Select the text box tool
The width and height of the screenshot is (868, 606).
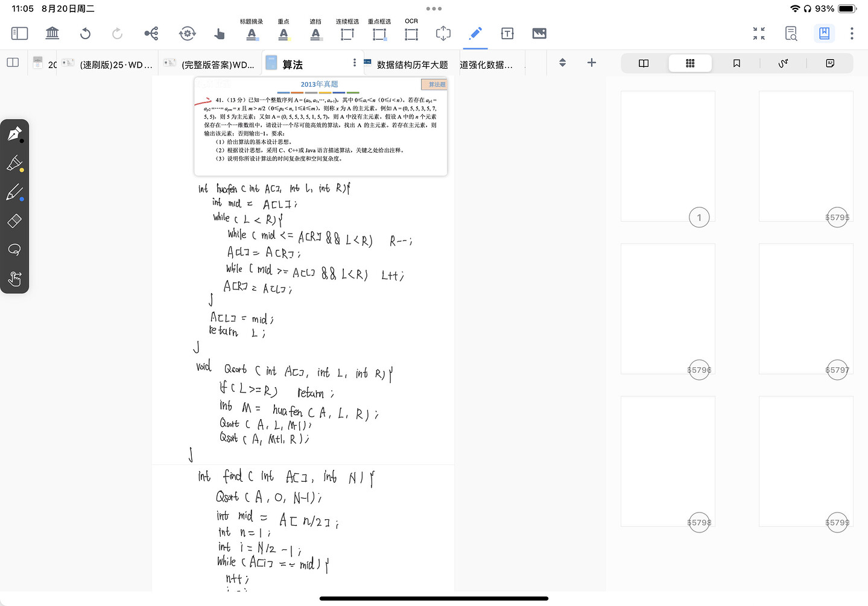[507, 33]
